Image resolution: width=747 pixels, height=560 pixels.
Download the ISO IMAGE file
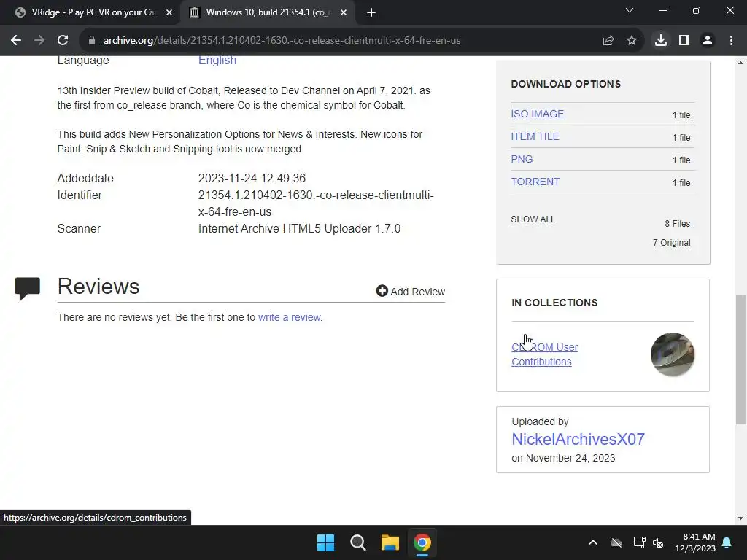tap(538, 114)
